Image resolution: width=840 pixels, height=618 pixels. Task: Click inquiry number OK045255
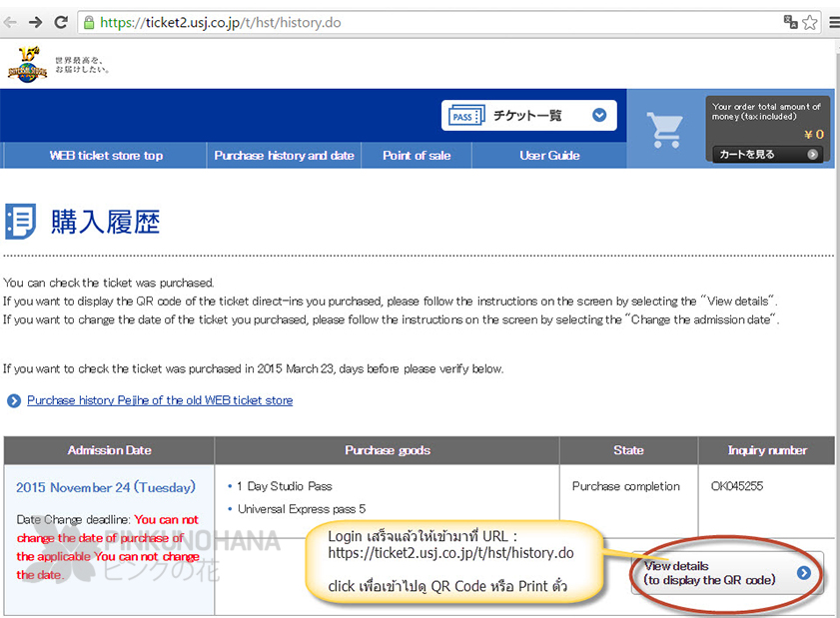coord(736,486)
